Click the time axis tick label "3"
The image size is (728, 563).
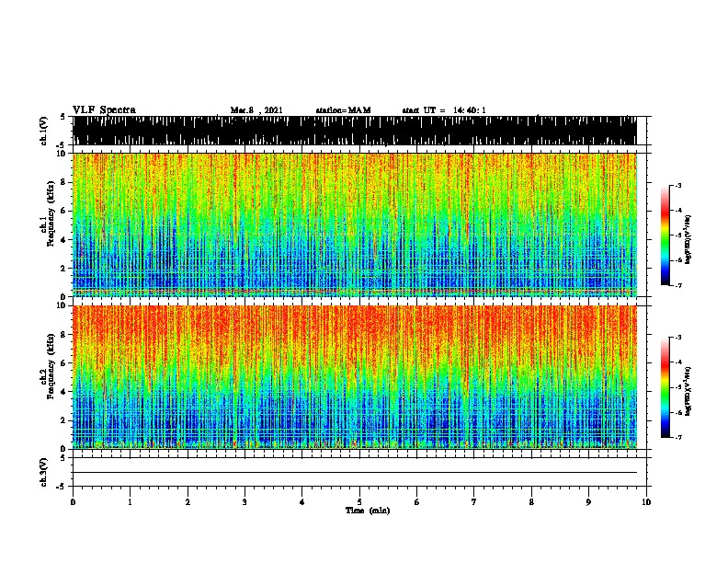[245, 502]
